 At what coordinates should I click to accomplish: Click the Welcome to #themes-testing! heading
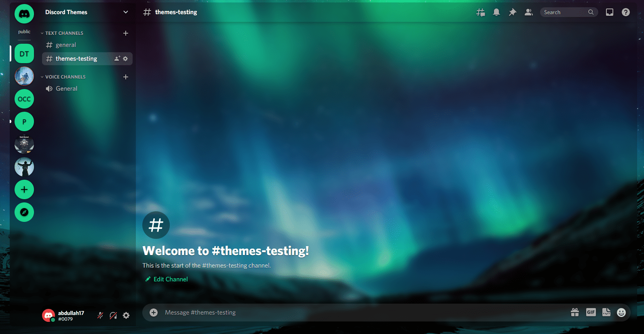226,251
